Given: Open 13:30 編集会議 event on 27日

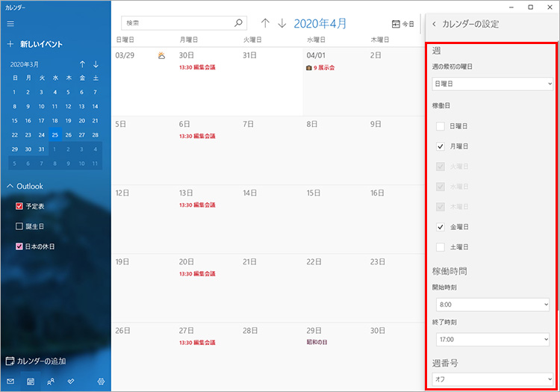Looking at the screenshot, I should tap(197, 343).
